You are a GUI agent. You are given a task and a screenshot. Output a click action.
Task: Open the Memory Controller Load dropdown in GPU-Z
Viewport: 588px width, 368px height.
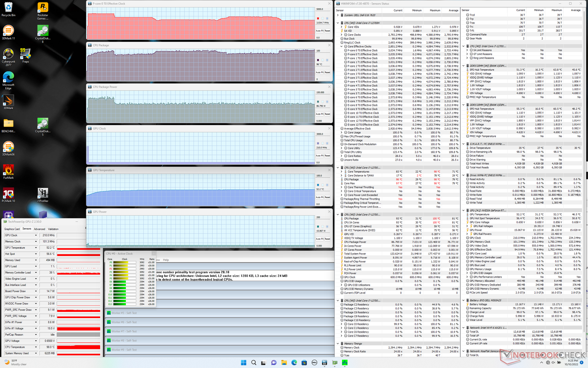pyautogui.click(x=36, y=273)
